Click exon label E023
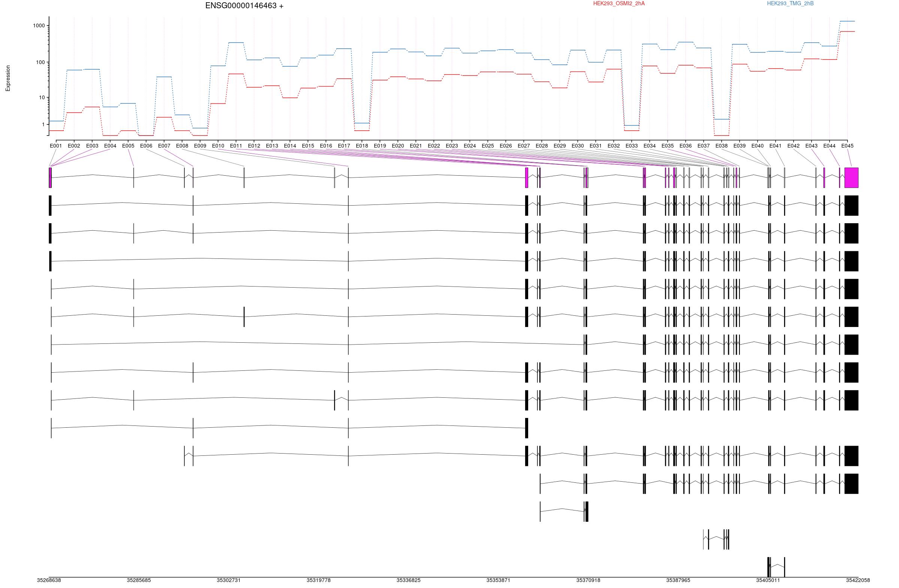Screen dimensions: 899x588 (x=452, y=146)
